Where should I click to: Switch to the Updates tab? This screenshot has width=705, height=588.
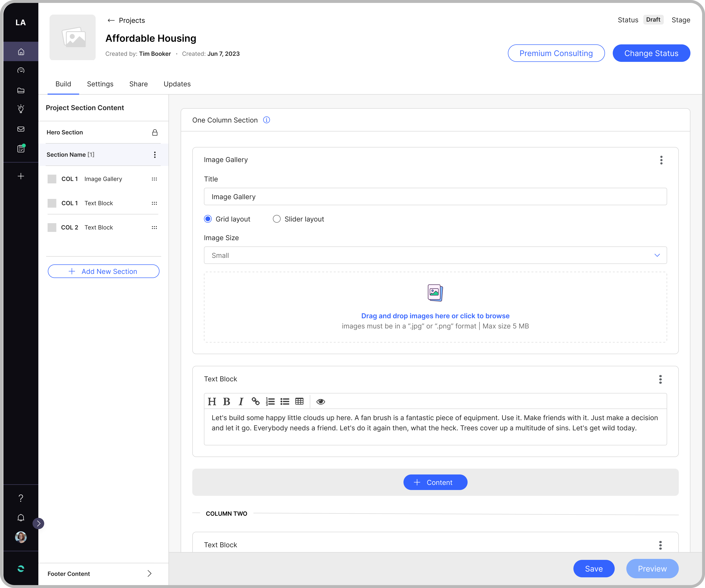(177, 84)
